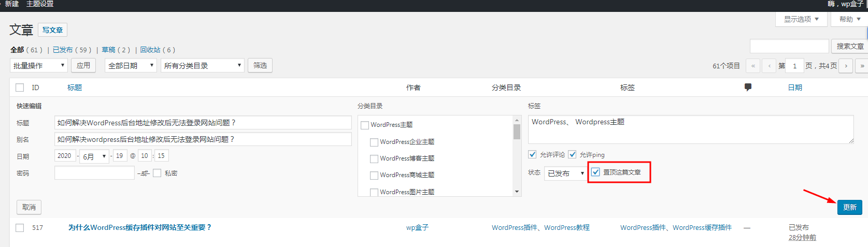Uncheck the 置顶这篇文章 sticky checkbox

(595, 172)
